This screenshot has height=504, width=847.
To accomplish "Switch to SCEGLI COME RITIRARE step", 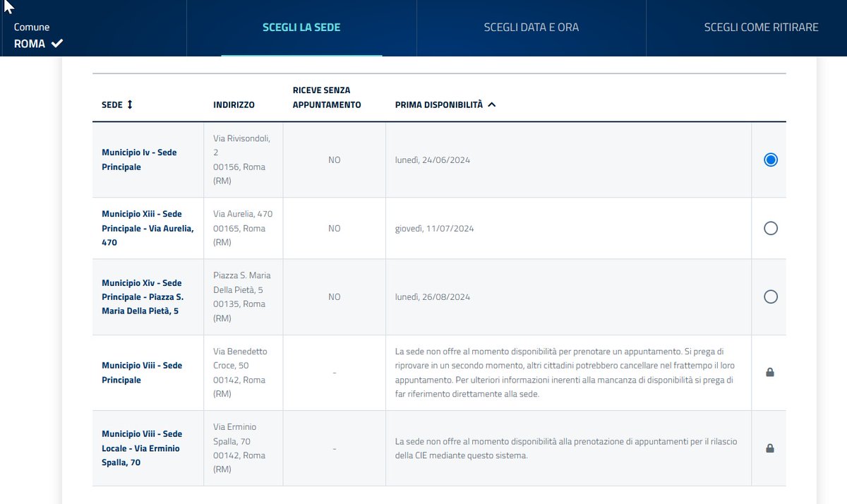I will [761, 28].
